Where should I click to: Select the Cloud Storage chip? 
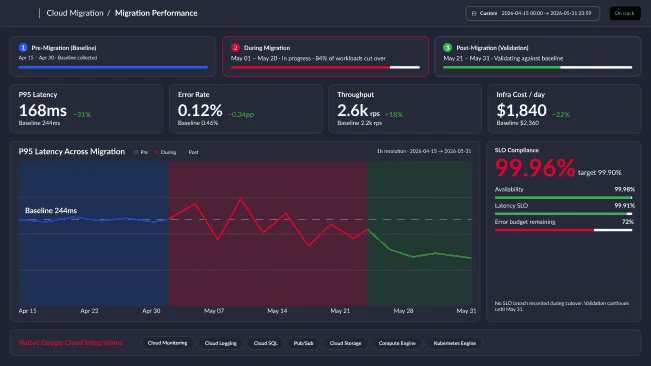[x=345, y=343]
